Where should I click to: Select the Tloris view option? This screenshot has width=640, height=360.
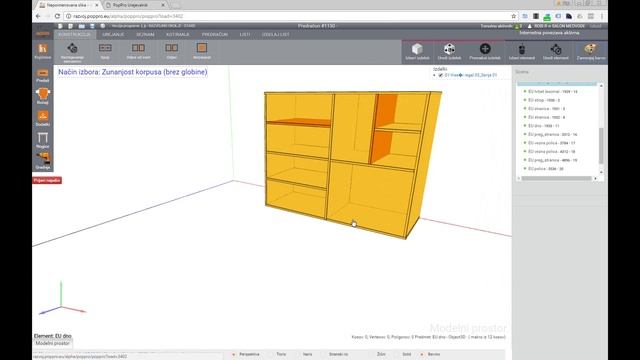281,354
